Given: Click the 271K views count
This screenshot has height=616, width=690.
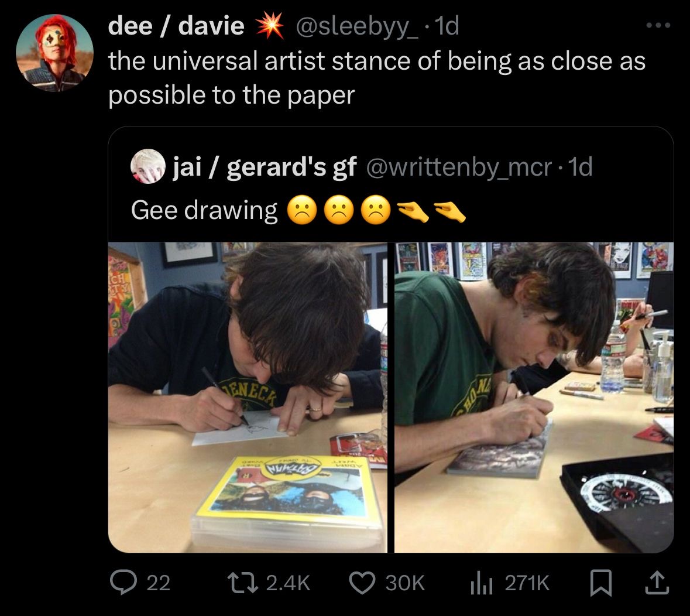Looking at the screenshot, I should tap(527, 583).
